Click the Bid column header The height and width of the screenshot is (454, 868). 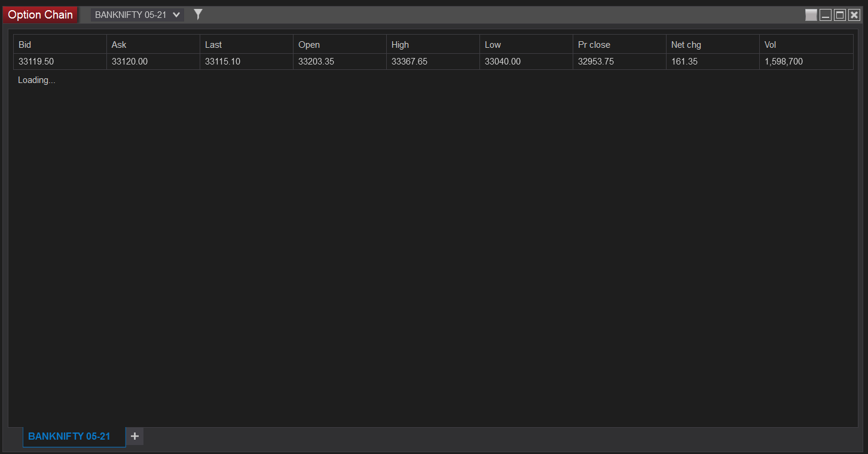(x=60, y=44)
